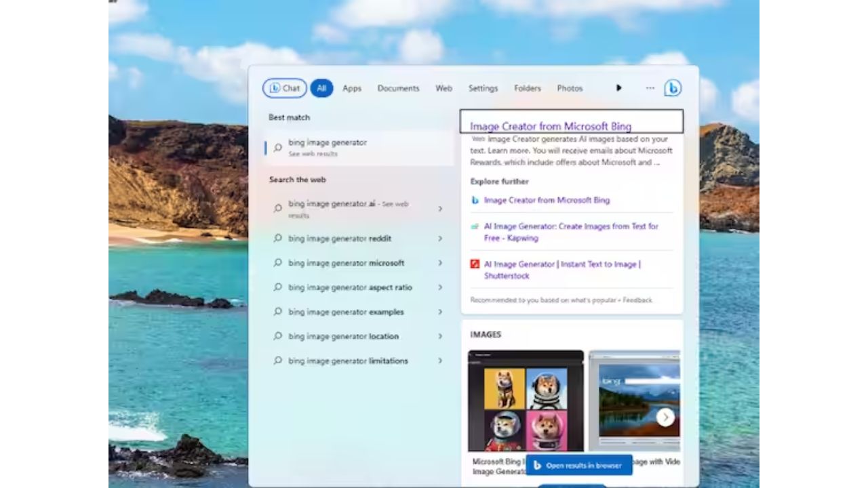The image size is (868, 488).
Task: Switch to the Apps filter tab
Action: [x=352, y=88]
